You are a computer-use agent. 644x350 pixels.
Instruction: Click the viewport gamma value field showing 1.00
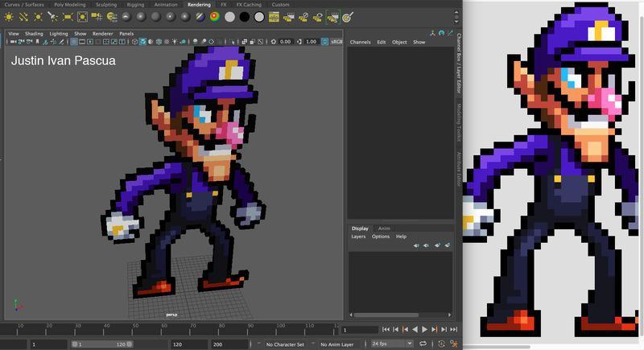(311, 42)
